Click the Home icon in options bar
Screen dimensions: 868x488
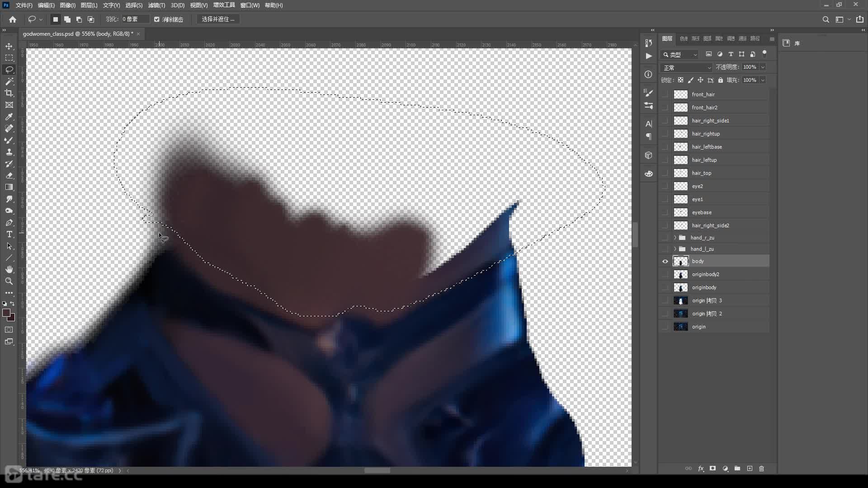point(13,19)
